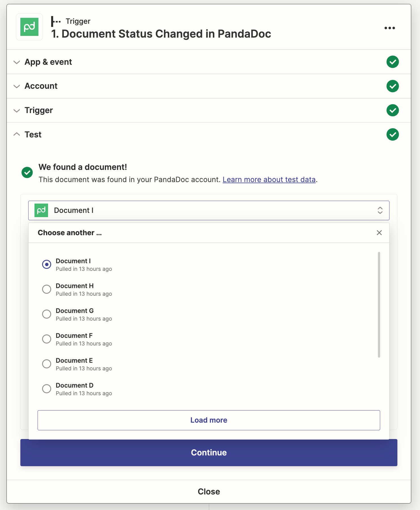Image resolution: width=420 pixels, height=510 pixels.
Task: Click the green checkmark on Trigger section row
Action: pos(393,110)
